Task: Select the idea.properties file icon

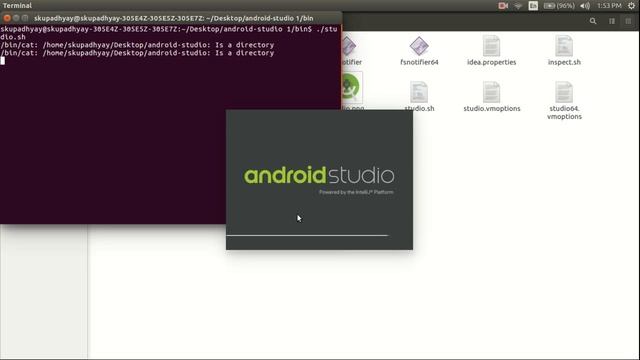Action: 491,46
